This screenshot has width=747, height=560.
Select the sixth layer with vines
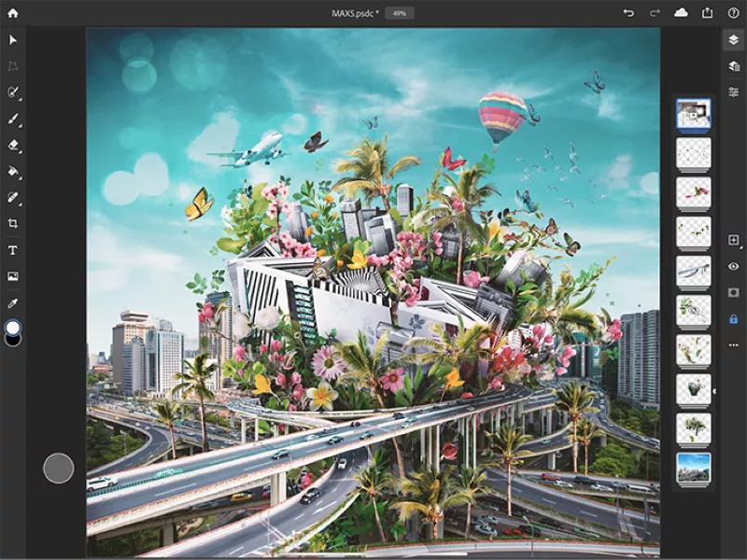tap(694, 311)
